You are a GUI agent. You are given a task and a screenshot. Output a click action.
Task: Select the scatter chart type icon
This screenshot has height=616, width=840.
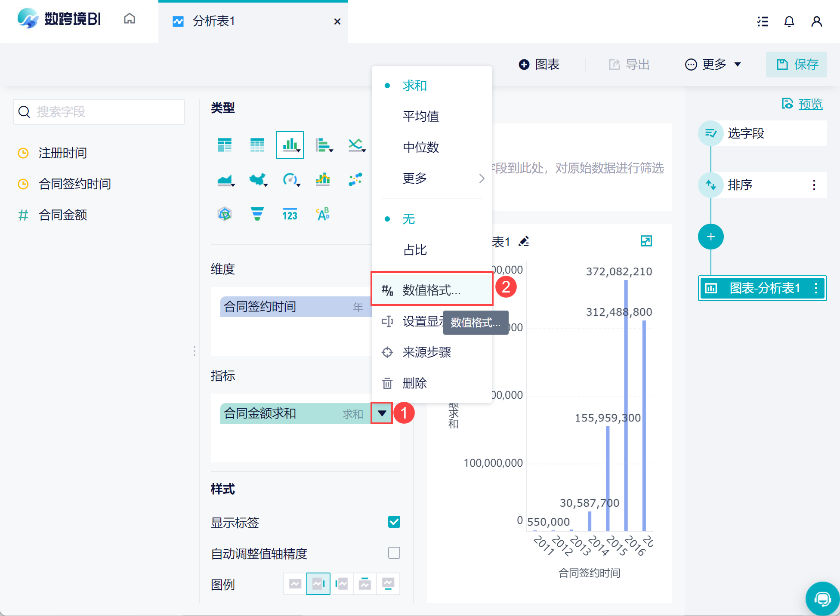tap(355, 179)
